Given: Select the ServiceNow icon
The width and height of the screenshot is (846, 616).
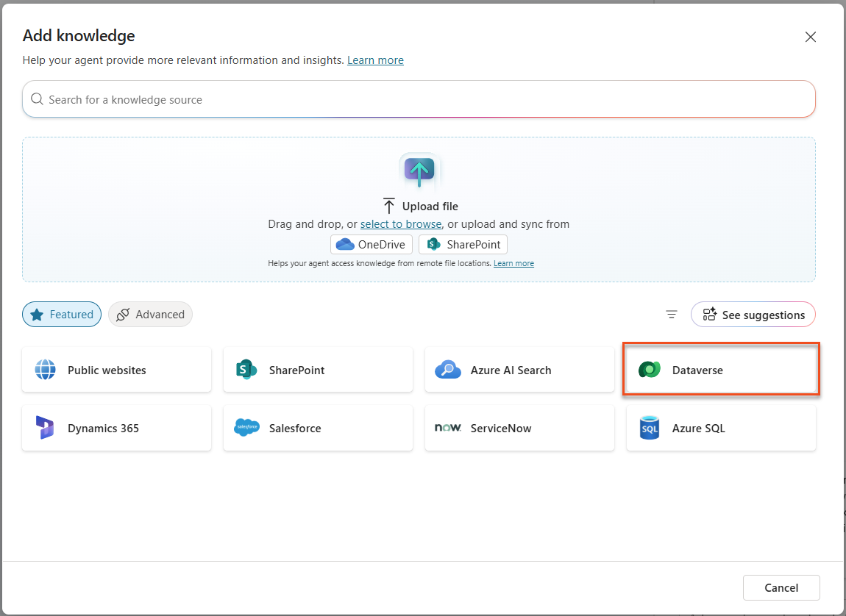Looking at the screenshot, I should (448, 428).
